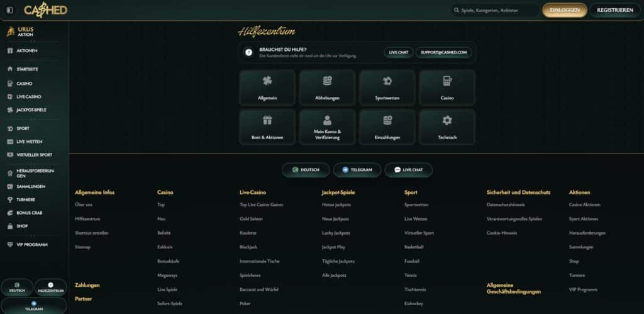Image resolution: width=644 pixels, height=314 pixels.
Task: Click the Bonus Crab icon
Action: point(10,213)
